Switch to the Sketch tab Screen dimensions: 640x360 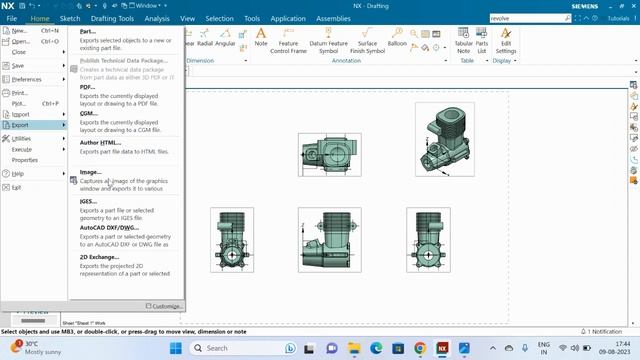coord(70,18)
